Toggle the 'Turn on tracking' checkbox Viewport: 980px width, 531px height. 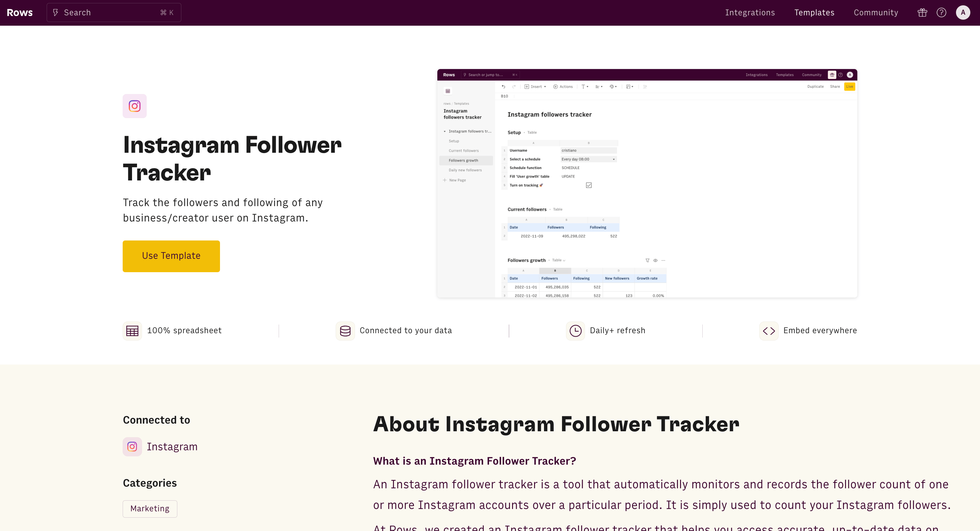click(588, 186)
